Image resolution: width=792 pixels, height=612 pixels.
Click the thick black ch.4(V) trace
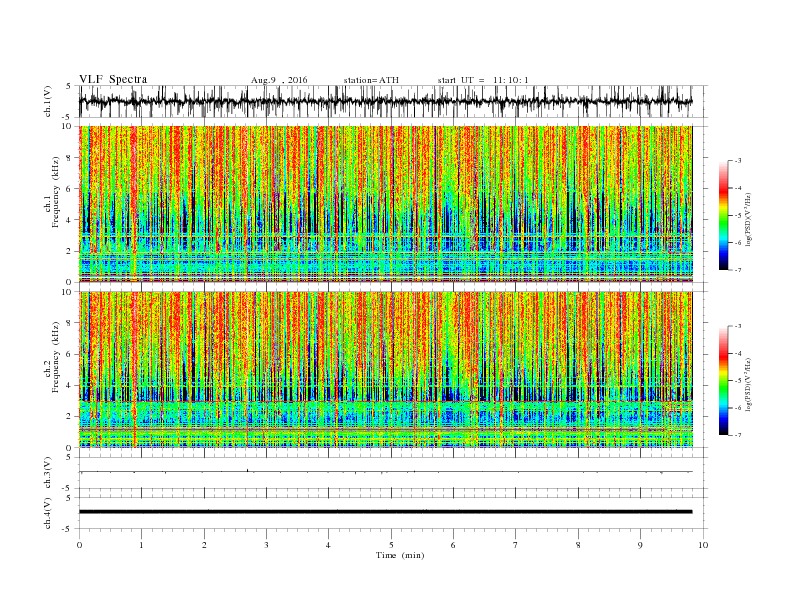(386, 512)
